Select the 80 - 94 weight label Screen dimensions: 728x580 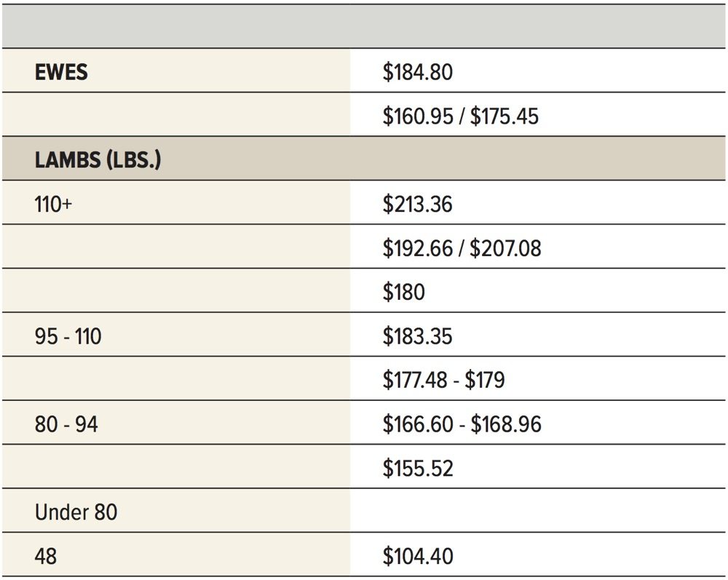click(66, 424)
